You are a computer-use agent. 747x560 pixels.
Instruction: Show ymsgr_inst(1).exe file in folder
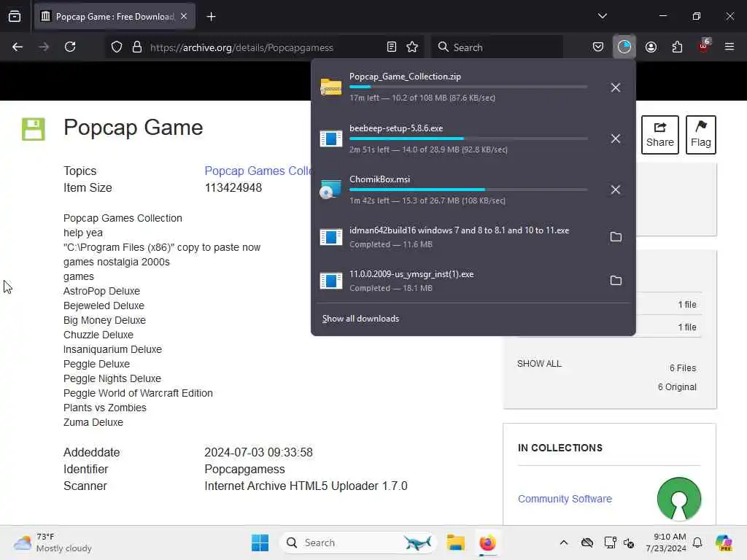click(x=616, y=281)
